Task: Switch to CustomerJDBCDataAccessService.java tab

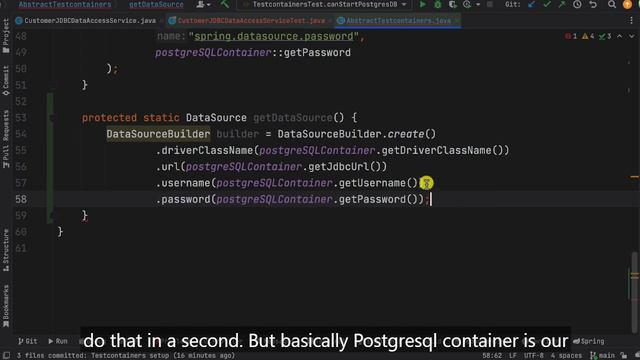Action: 86,20
